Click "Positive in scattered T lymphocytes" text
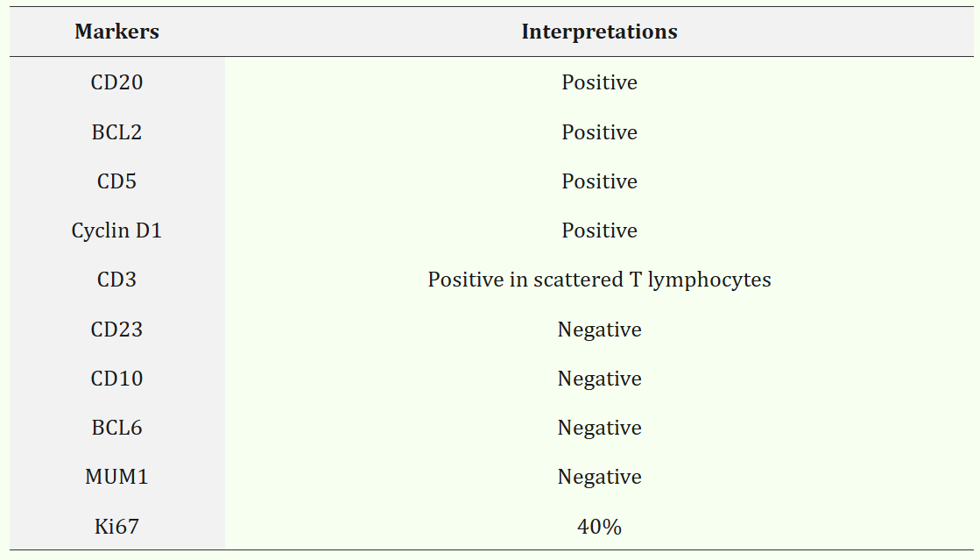The image size is (980, 560). click(599, 280)
